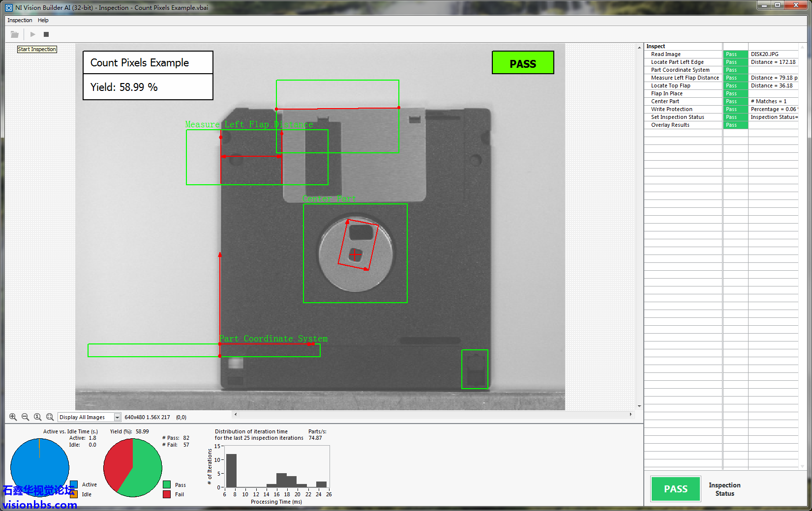Click the green Pass legend swatch
Screen dimensions: 812x511
coord(167,485)
